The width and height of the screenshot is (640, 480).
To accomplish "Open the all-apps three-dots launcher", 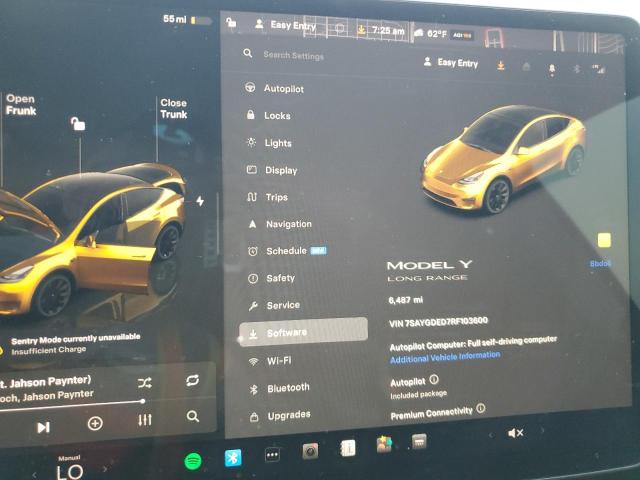I will pyautogui.click(x=272, y=455).
